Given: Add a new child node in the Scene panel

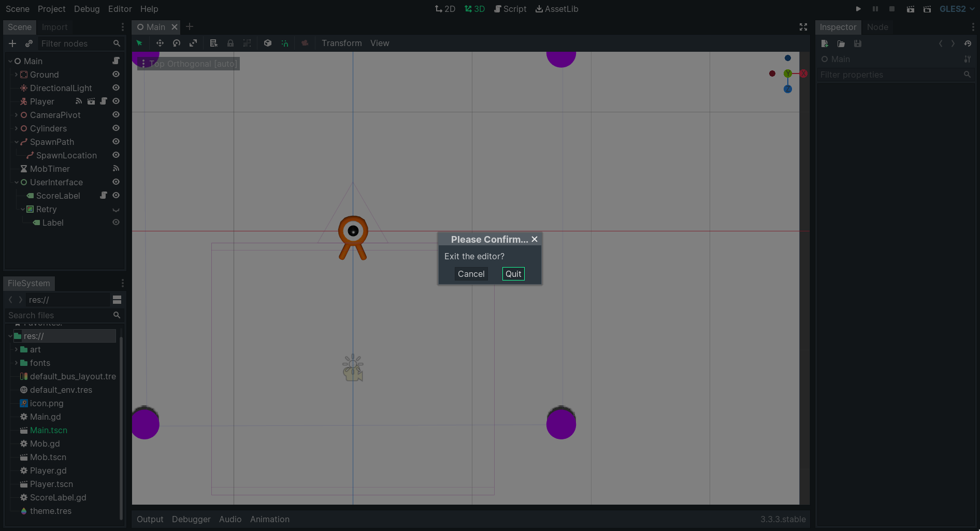Looking at the screenshot, I should tap(12, 43).
